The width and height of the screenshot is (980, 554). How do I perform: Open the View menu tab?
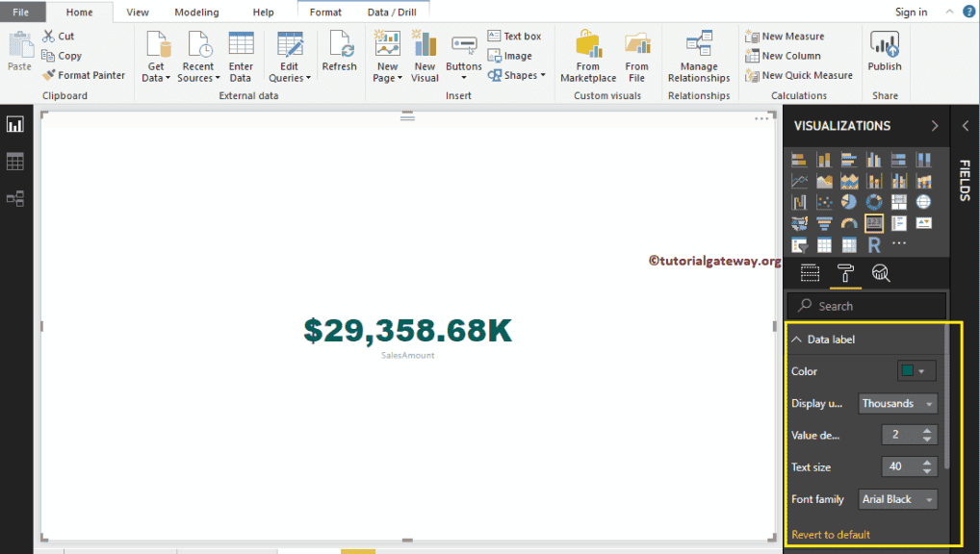tap(137, 13)
